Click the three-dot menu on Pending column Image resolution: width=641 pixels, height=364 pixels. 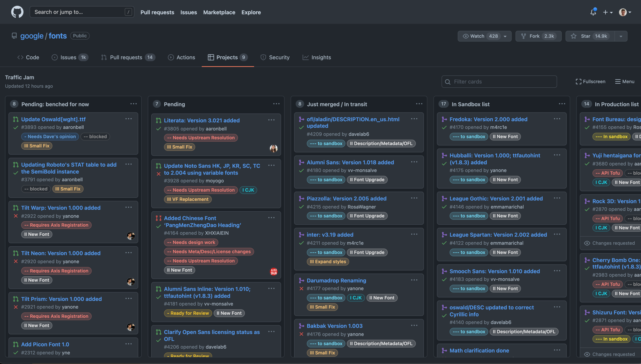click(x=276, y=104)
